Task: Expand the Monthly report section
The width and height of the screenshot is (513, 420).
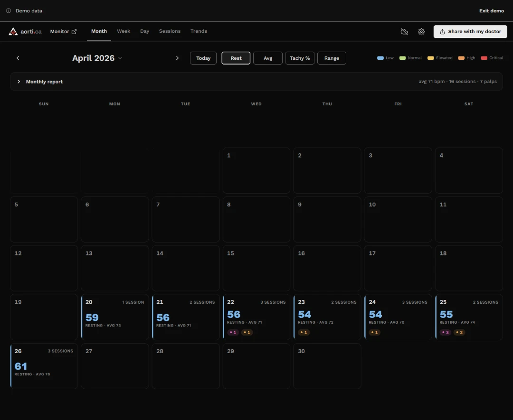Action: [x=256, y=81]
